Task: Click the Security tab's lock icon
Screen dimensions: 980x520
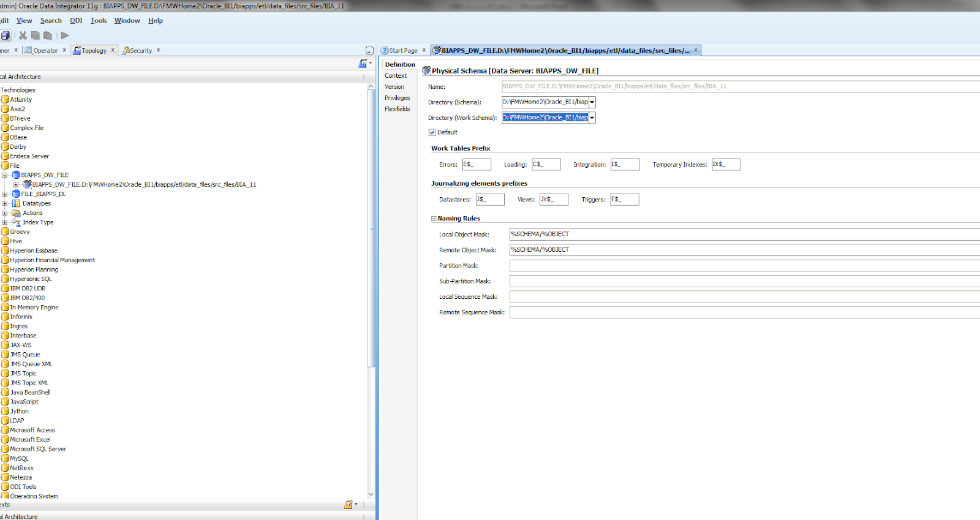Action: (126, 51)
